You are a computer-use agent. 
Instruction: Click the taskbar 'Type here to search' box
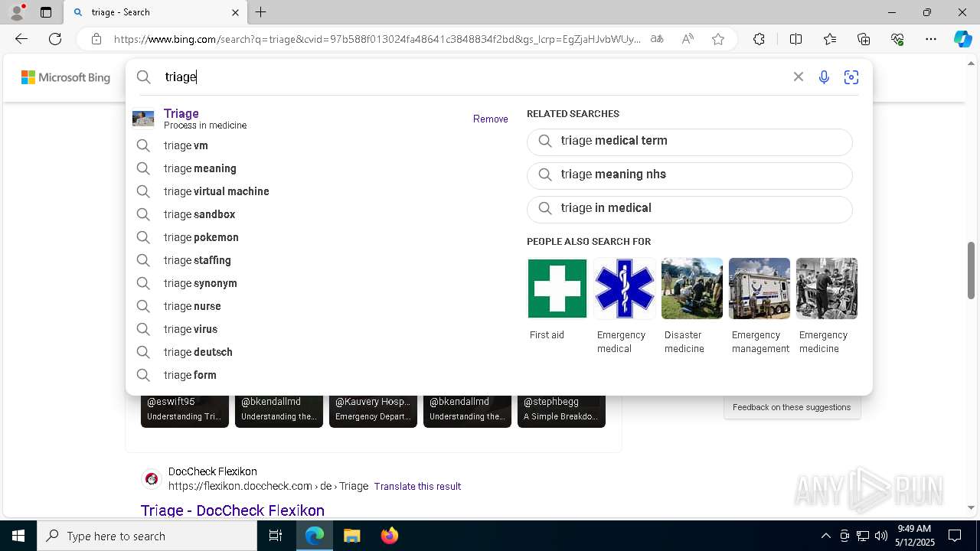click(147, 536)
